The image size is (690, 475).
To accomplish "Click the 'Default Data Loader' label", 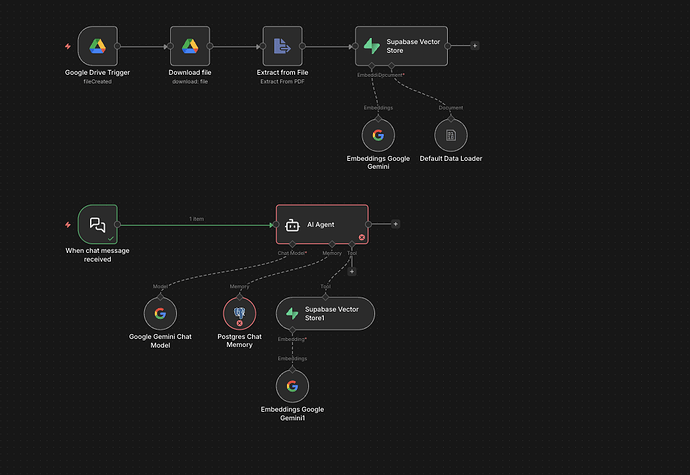I will tap(451, 158).
